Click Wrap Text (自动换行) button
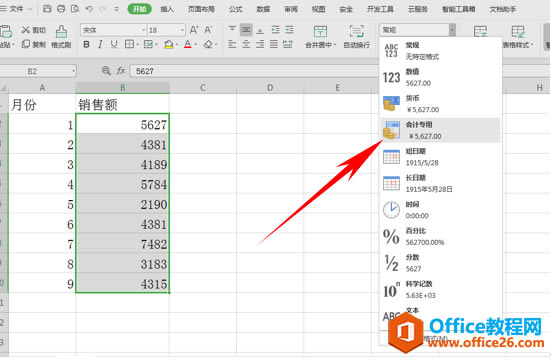This screenshot has height=360, width=551. click(x=356, y=37)
